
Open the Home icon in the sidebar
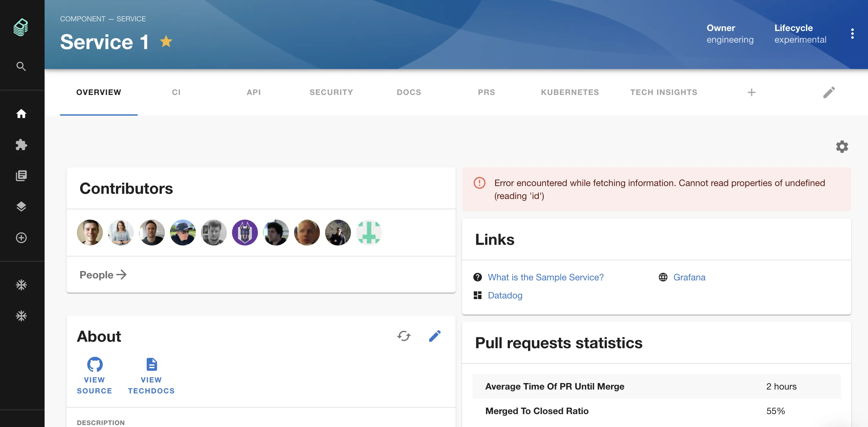click(x=21, y=114)
